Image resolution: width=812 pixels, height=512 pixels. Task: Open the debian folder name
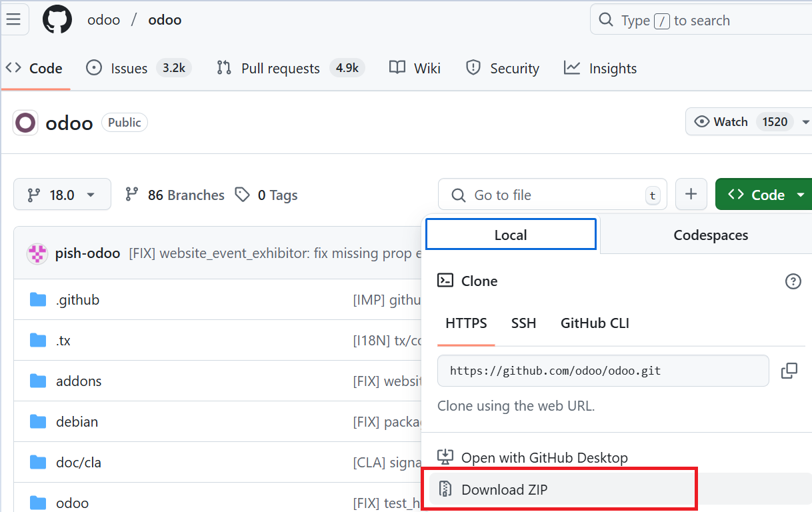point(77,422)
